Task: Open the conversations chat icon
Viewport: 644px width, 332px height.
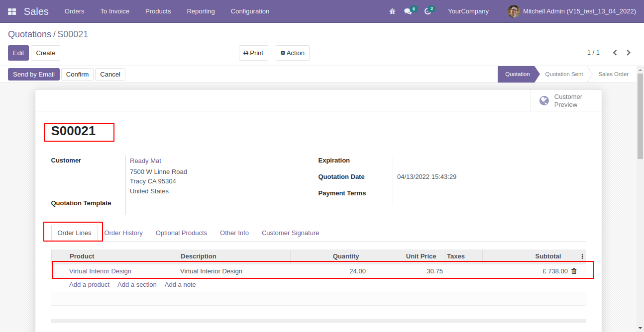Action: click(x=408, y=11)
